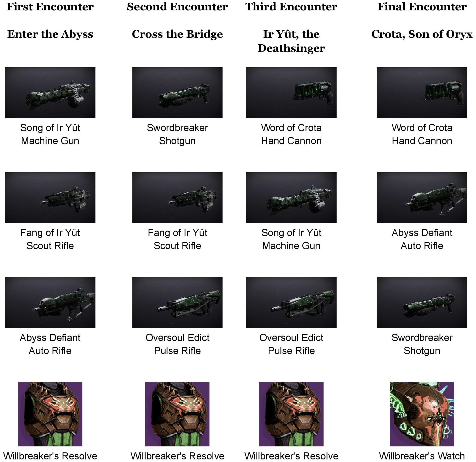Screen dimensions: 476x462
Task: Click the Ir Yût, the Deathsinger heading
Action: coord(291,41)
